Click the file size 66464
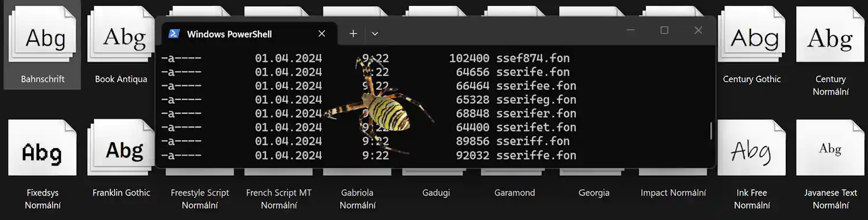This screenshot has height=220, width=868. [x=472, y=86]
